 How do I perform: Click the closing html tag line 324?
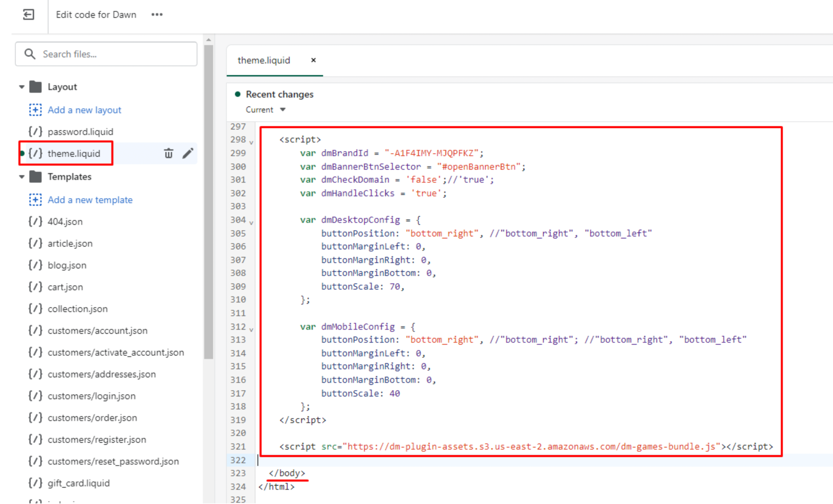(277, 487)
